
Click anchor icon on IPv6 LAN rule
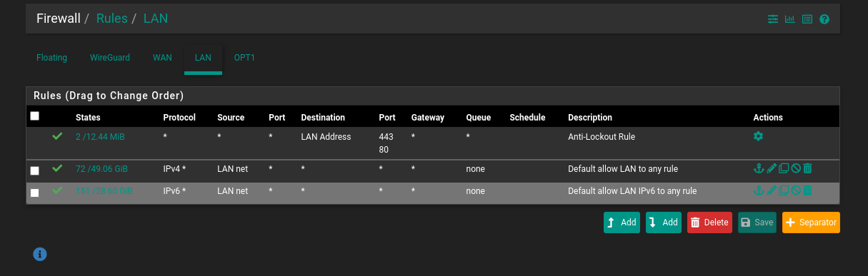coord(759,190)
